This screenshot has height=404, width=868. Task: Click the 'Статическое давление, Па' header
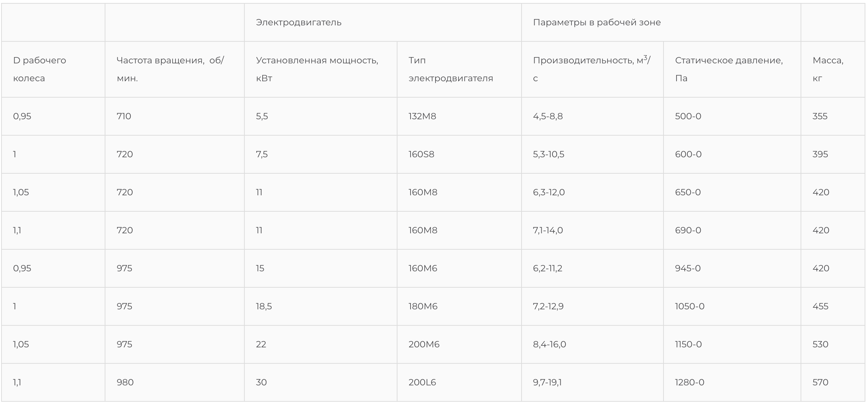point(728,69)
